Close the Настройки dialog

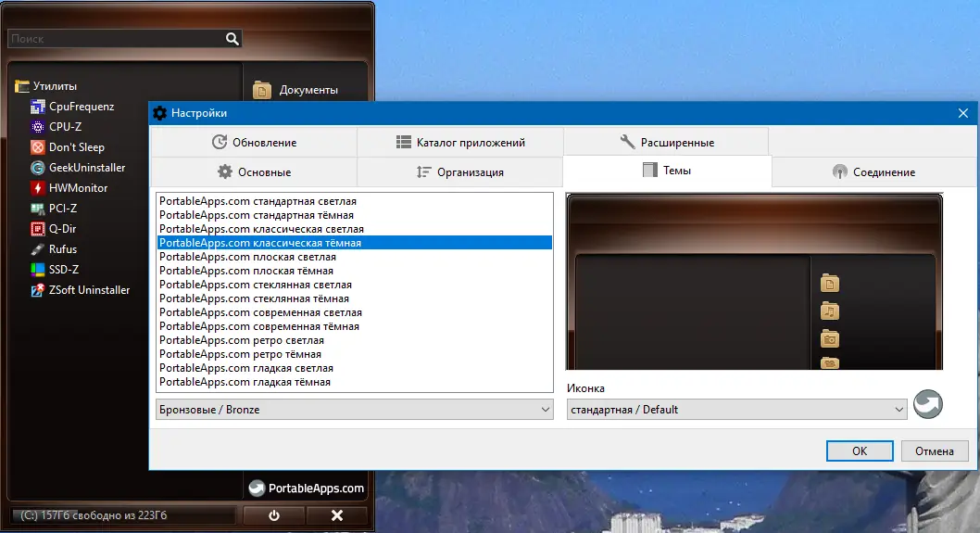pos(963,113)
